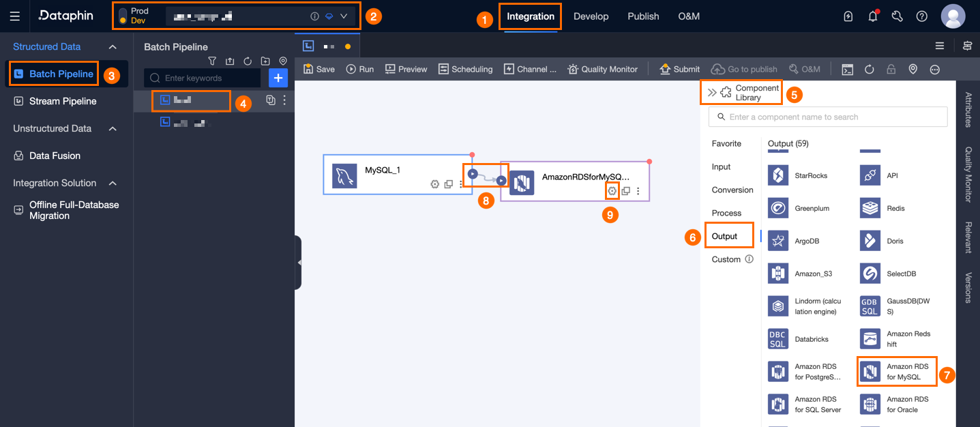Open the Publish tab
The width and height of the screenshot is (980, 427).
643,16
